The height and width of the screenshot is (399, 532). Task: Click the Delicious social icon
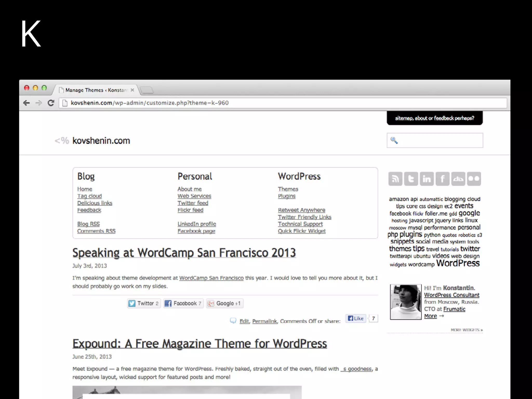click(x=458, y=179)
